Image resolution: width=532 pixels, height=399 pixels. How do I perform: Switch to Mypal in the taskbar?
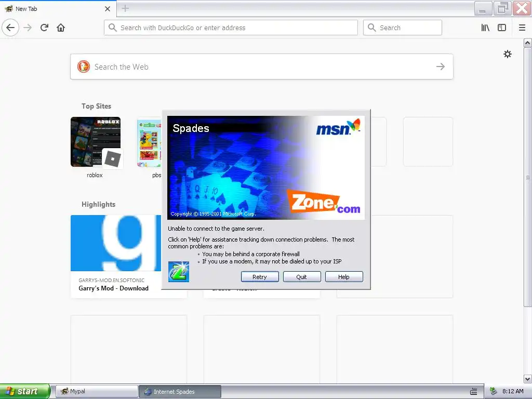pyautogui.click(x=96, y=391)
